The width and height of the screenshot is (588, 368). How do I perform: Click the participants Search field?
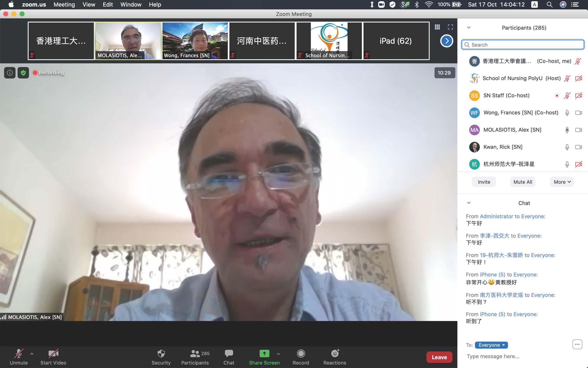pos(523,45)
